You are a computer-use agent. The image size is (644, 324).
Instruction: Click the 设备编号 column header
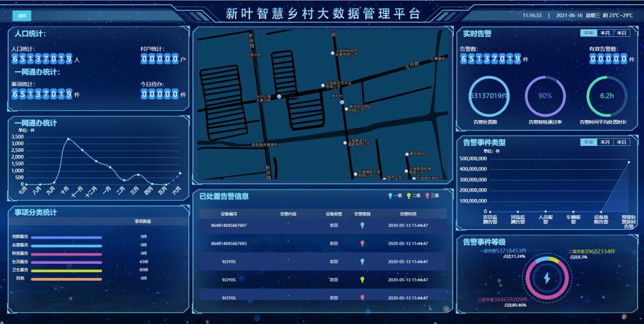click(x=229, y=214)
